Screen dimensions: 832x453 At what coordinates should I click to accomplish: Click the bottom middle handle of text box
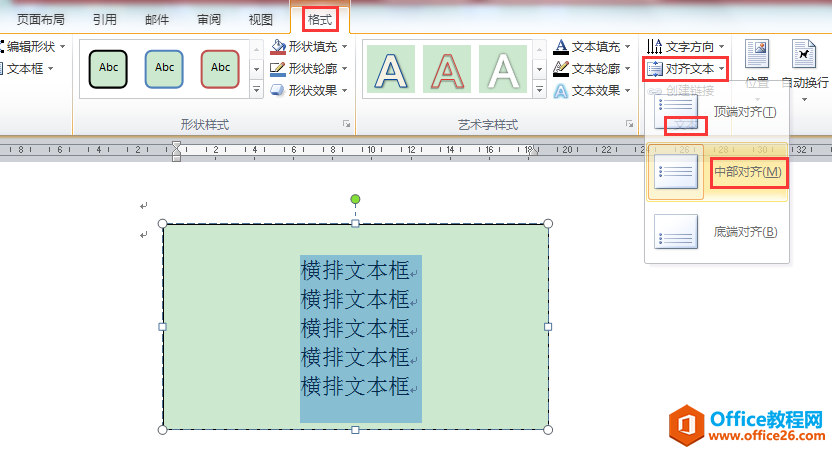point(356,430)
